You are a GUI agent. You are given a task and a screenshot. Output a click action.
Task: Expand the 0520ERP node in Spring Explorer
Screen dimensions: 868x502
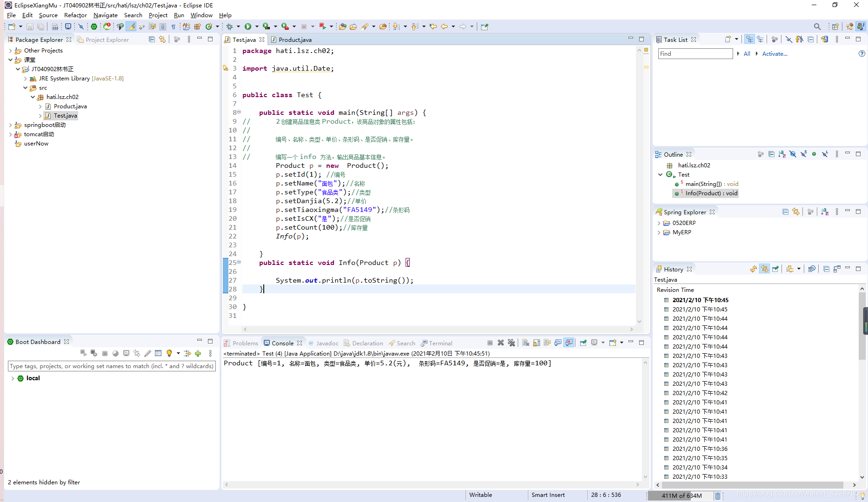pos(659,223)
